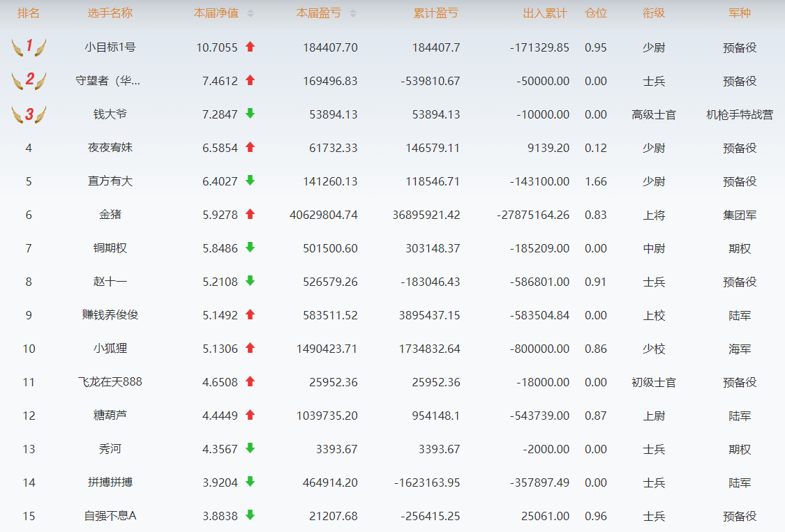Click red up arrow for 糖葫芦
Screen dimensions: 785x532
coord(251,416)
